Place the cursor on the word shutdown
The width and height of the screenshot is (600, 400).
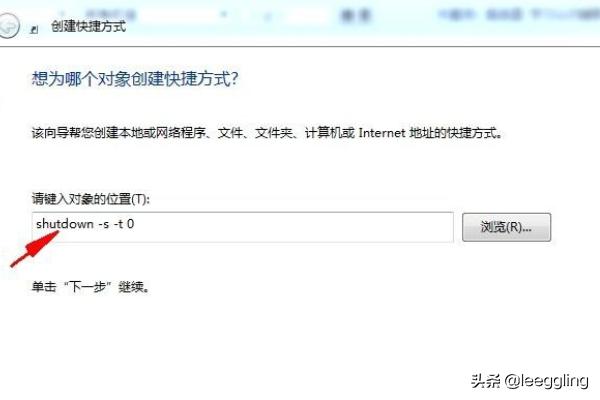tap(65, 224)
